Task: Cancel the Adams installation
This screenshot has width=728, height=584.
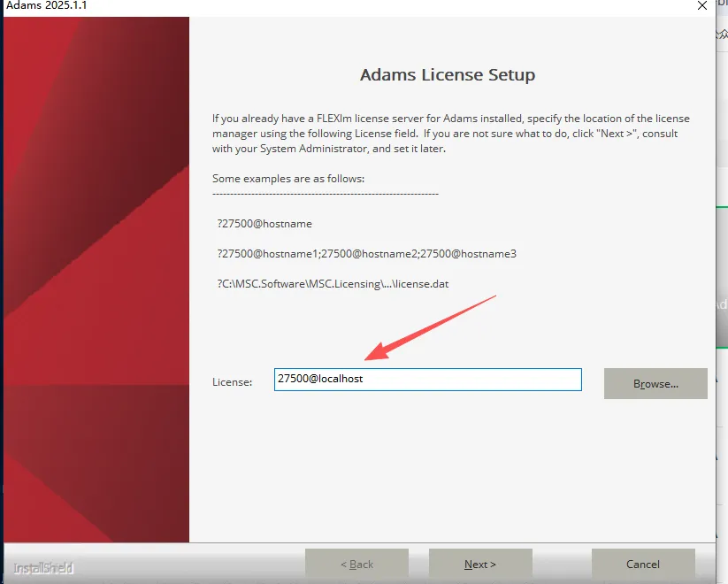Action: click(643, 564)
